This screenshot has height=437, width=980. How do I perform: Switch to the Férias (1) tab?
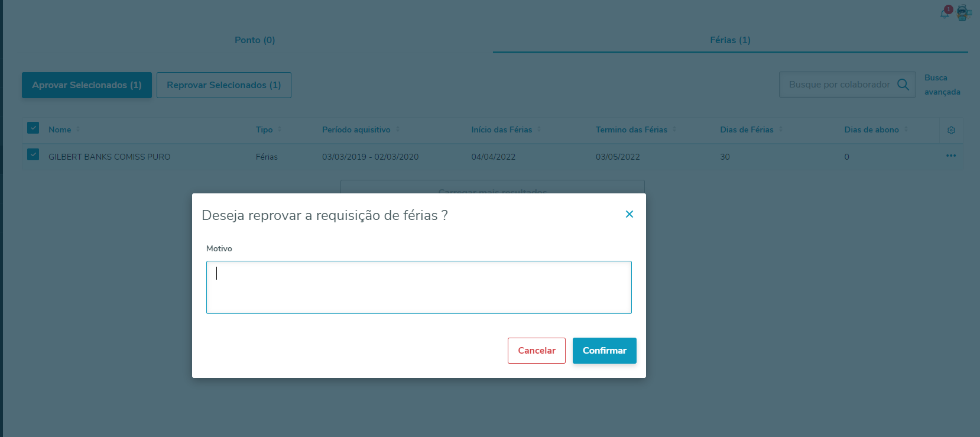tap(730, 40)
